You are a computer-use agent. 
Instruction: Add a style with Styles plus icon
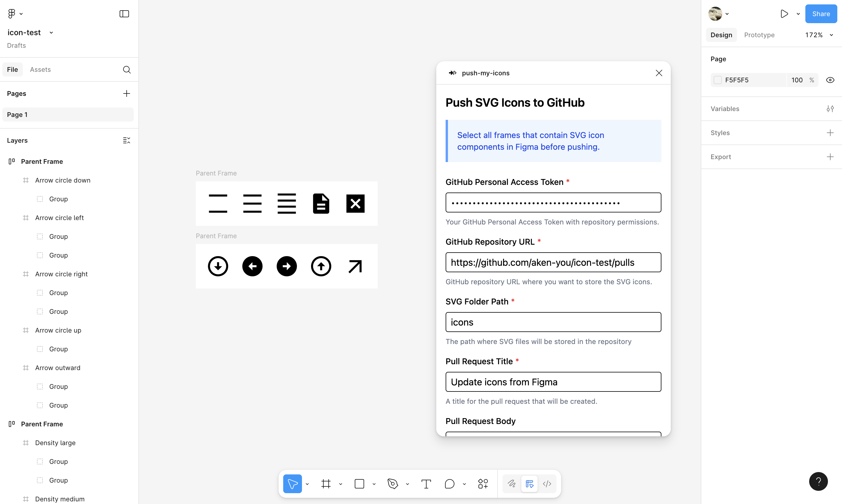830,133
